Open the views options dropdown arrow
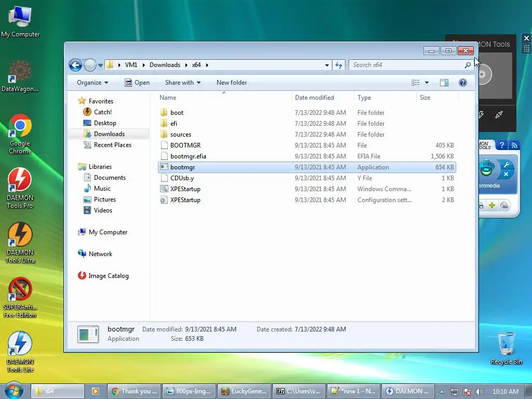The image size is (532, 399). [x=427, y=83]
